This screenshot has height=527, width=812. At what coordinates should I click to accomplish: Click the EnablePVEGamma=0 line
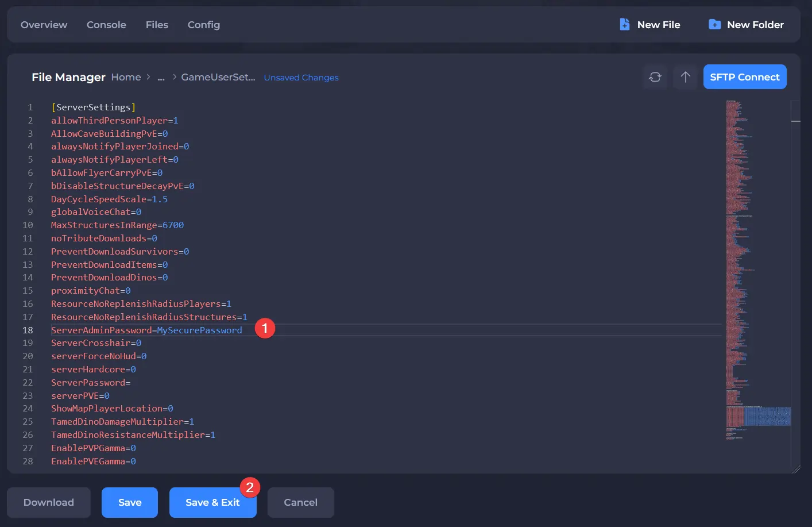[x=93, y=461]
